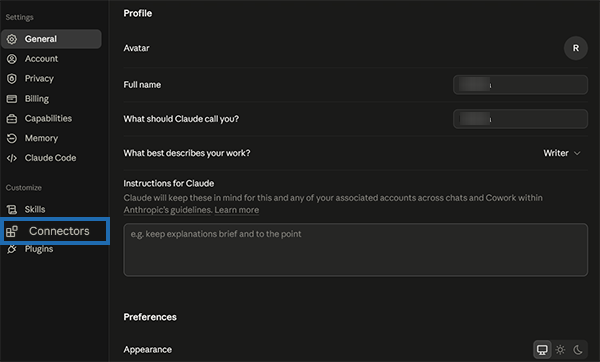Click the Full name input field
The height and width of the screenshot is (362, 600).
click(x=520, y=85)
